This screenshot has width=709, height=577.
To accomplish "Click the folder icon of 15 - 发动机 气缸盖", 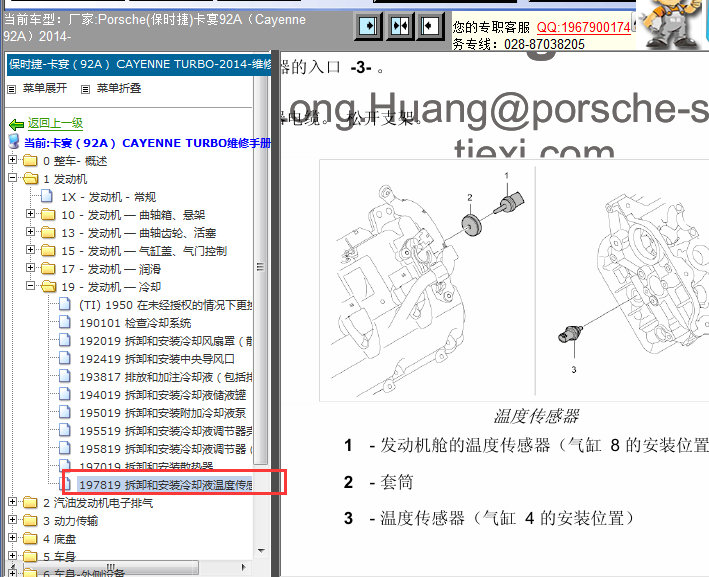I will pos(48,251).
